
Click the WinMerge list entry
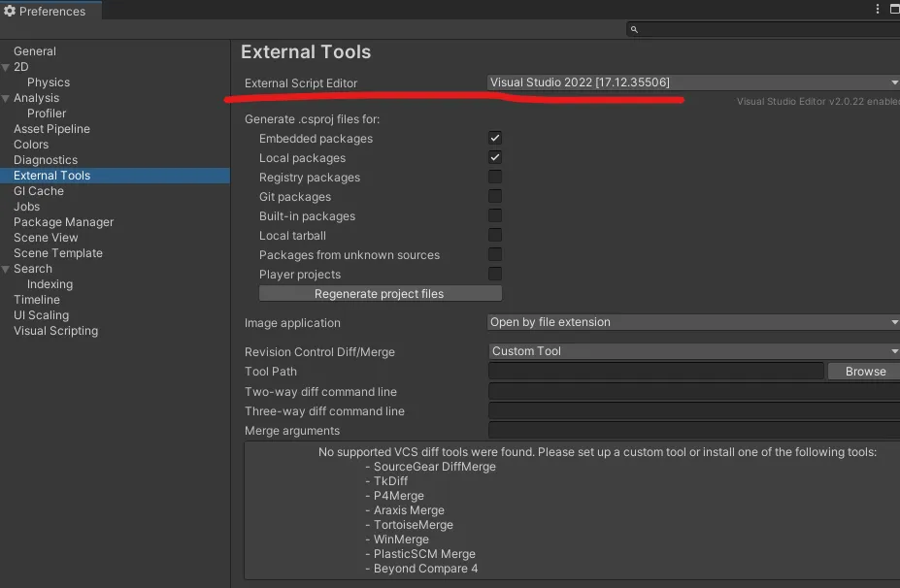point(397,539)
